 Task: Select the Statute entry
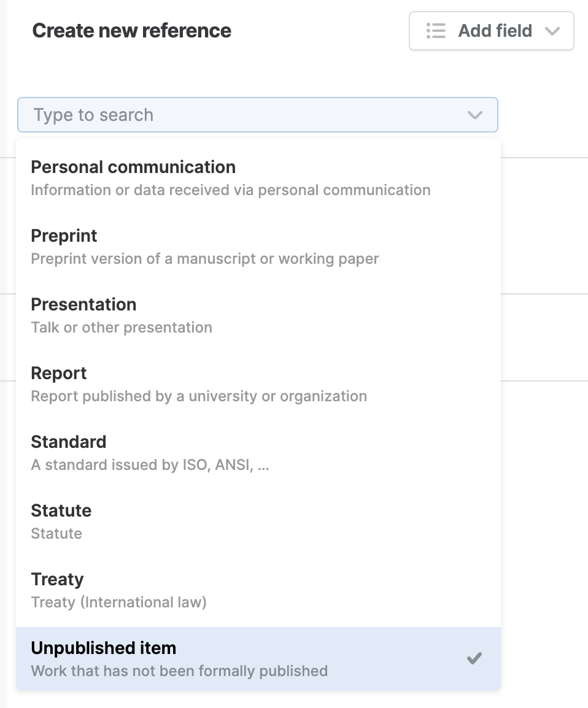61,510
